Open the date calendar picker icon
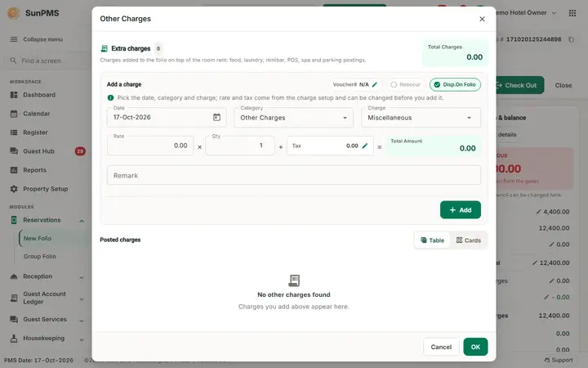Viewport: 588px width, 368px height. [x=216, y=117]
